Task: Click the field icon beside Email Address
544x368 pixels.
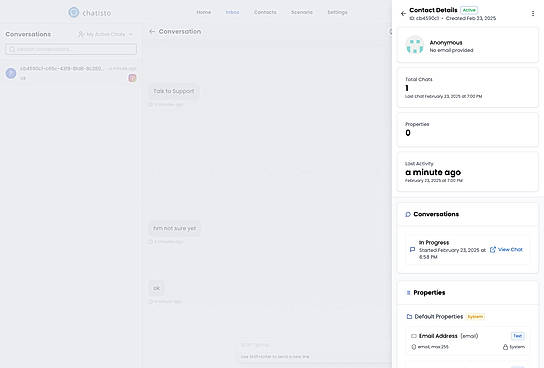Action: [x=414, y=336]
